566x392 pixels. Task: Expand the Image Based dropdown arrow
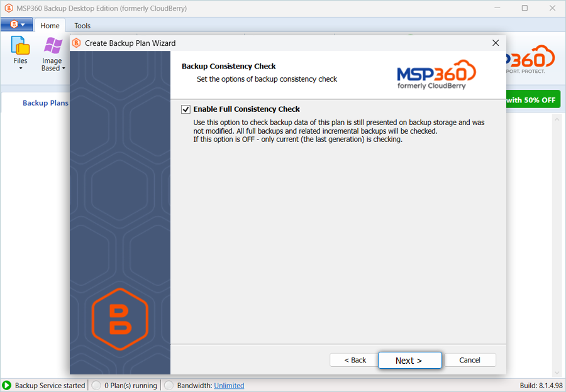(x=64, y=68)
